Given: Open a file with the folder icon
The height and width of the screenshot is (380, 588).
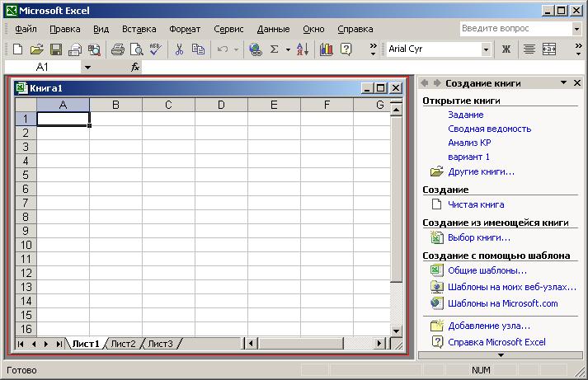Looking at the screenshot, I should point(36,49).
